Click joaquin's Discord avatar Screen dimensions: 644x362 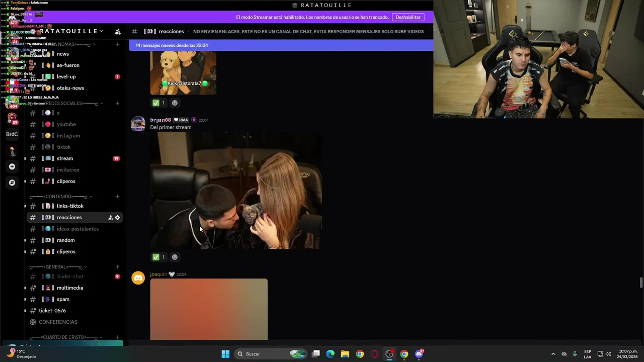pyautogui.click(x=138, y=278)
